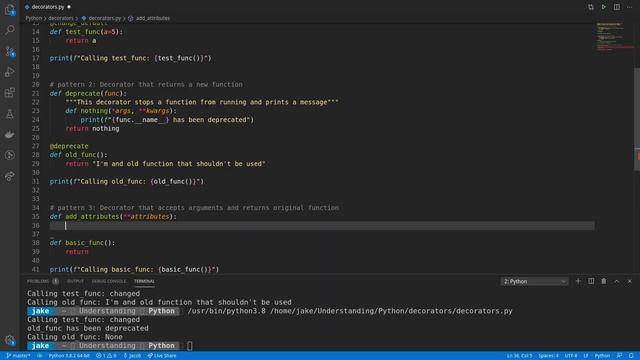
Task: Select the Python language mode in status bar
Action: pyautogui.click(x=602, y=356)
